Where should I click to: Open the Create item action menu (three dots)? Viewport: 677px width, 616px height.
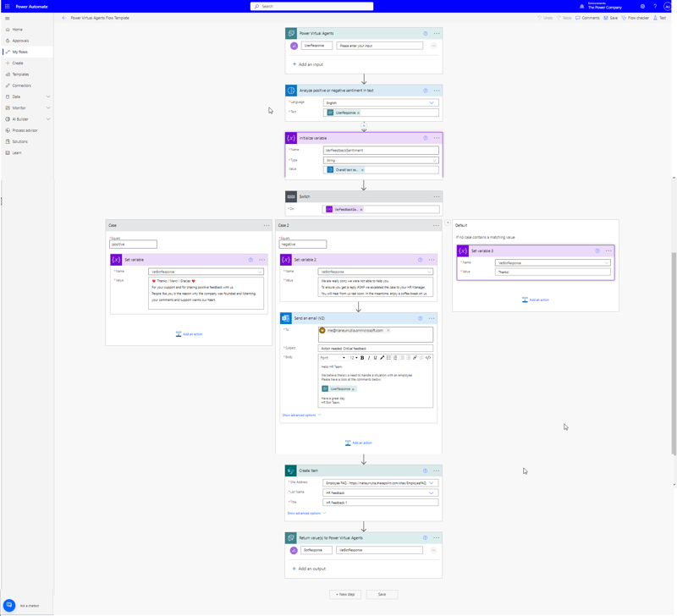click(x=437, y=471)
